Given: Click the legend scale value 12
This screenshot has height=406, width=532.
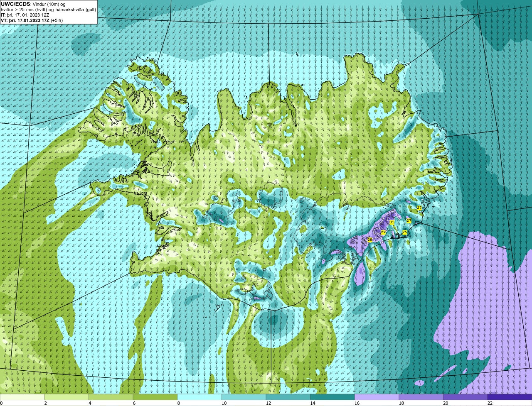Looking at the screenshot, I should (x=268, y=403).
